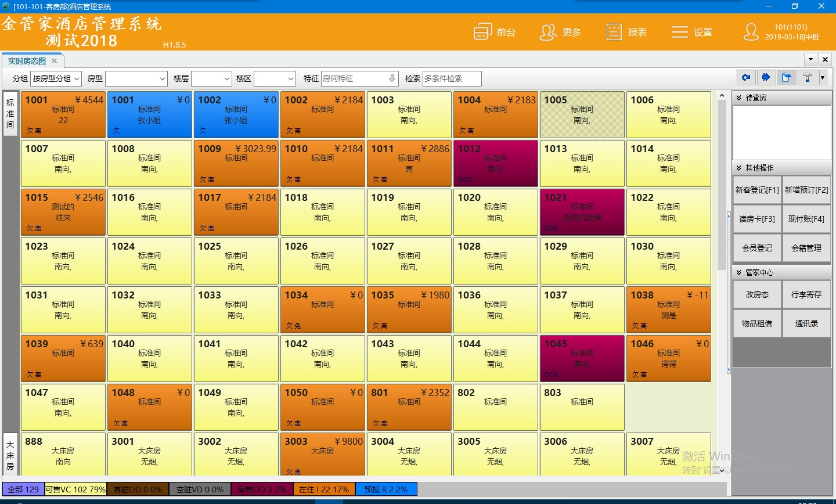
Task: Select room card 3003 showing ¥9800
Action: click(x=323, y=454)
